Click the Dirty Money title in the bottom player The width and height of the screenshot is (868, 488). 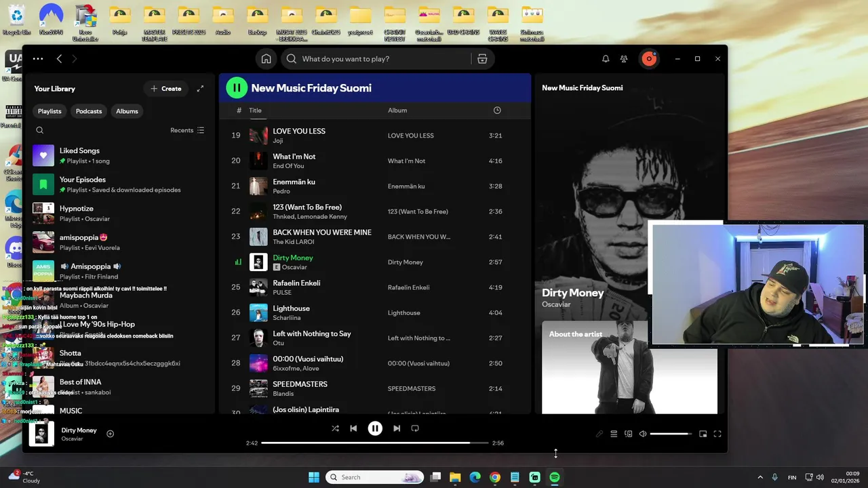[79, 430]
